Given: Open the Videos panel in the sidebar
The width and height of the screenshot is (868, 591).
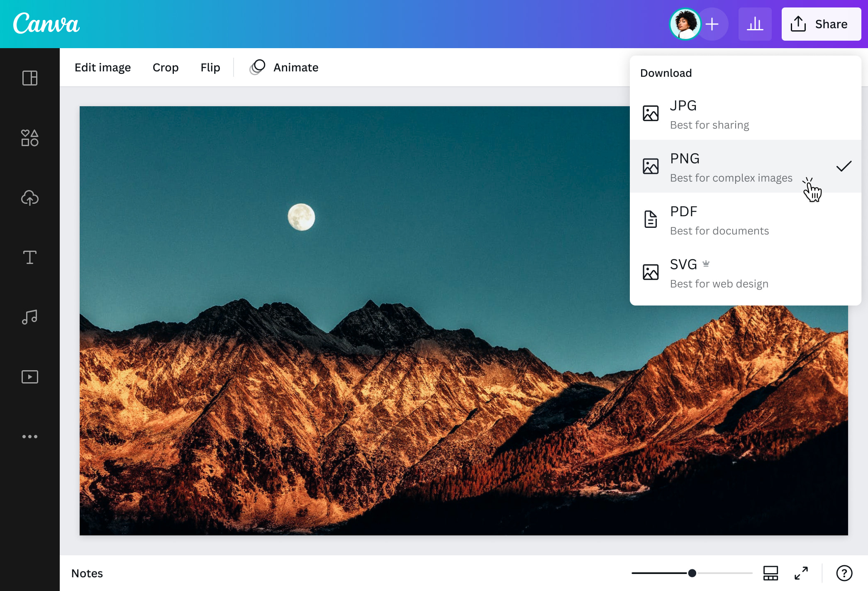Looking at the screenshot, I should coord(29,376).
